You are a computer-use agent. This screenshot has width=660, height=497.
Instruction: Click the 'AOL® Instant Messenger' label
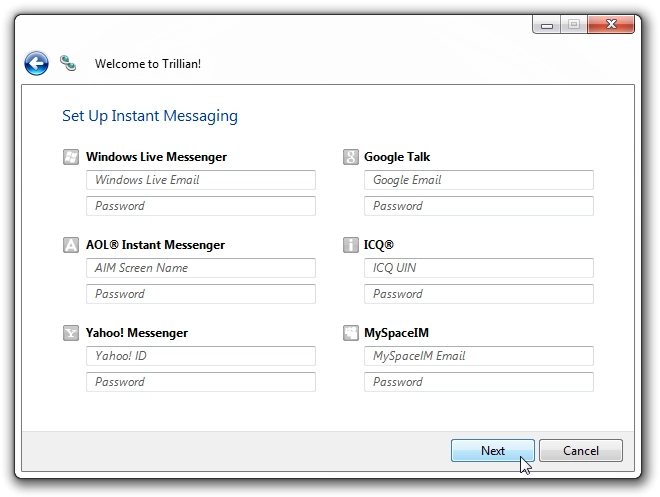tap(155, 245)
